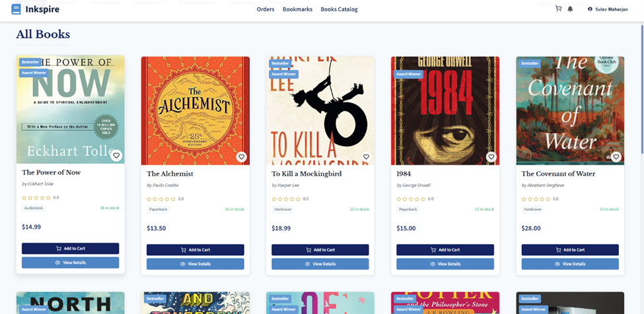Screen dimensions: 644x314
Task: Bookmark The Power of Now with heart icon
Action: click(116, 156)
